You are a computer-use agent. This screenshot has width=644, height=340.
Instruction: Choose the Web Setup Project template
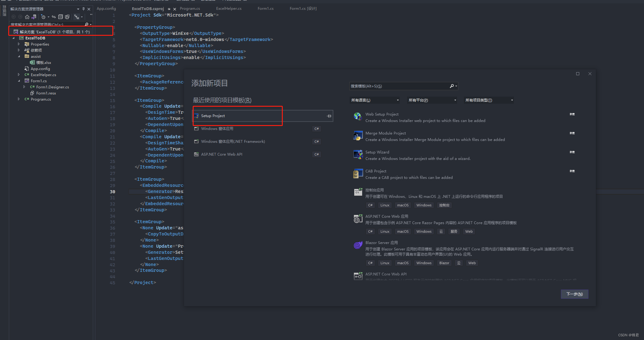(464, 117)
